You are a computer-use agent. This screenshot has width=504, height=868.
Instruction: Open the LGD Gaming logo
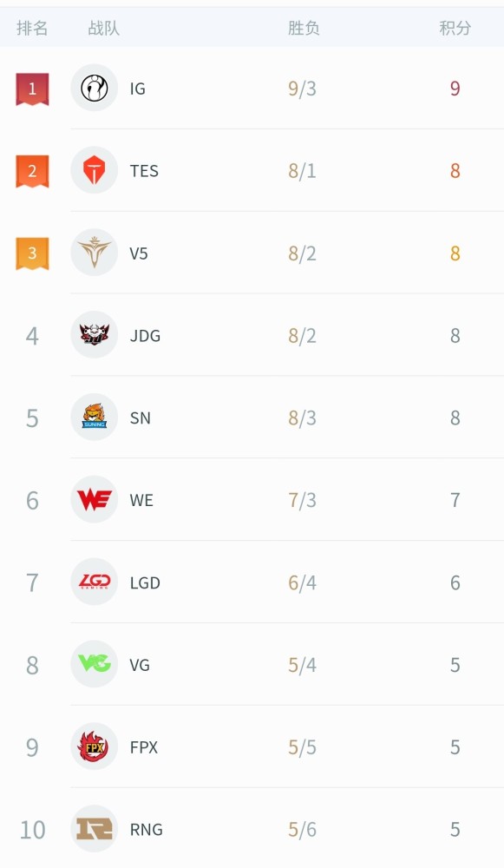coord(94,582)
